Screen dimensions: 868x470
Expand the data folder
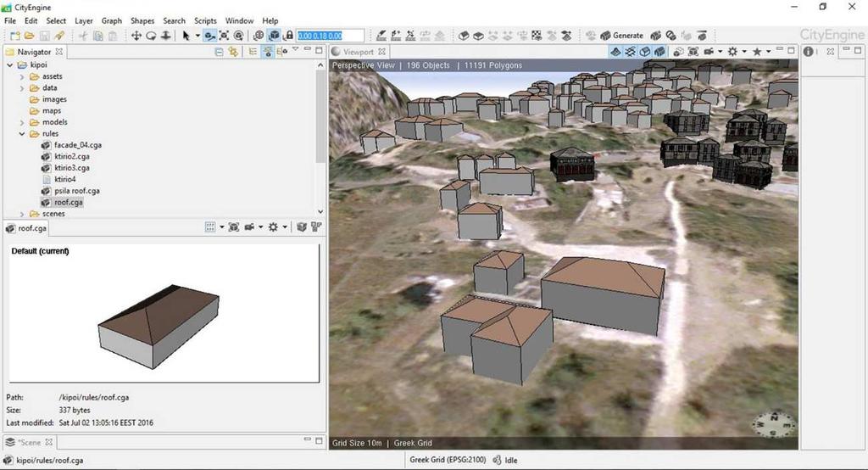(x=22, y=88)
